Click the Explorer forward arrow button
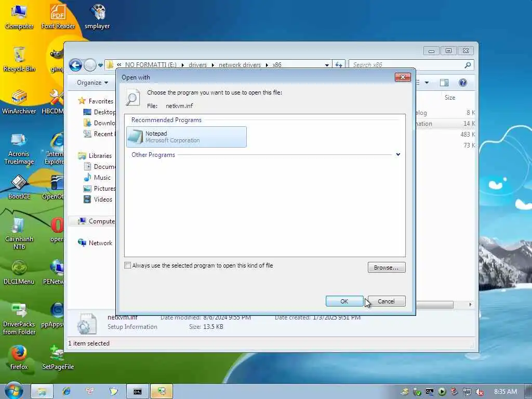 [x=90, y=65]
